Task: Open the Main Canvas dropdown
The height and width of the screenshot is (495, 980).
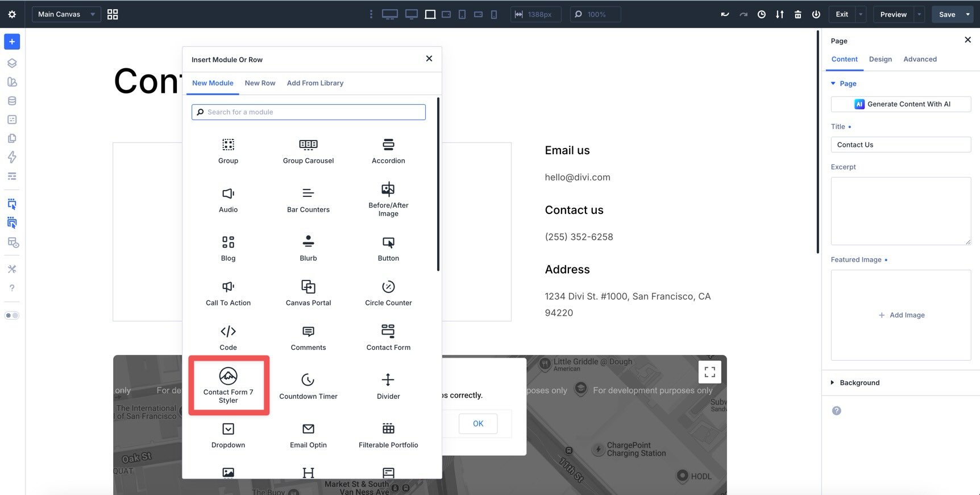Action: click(x=67, y=14)
